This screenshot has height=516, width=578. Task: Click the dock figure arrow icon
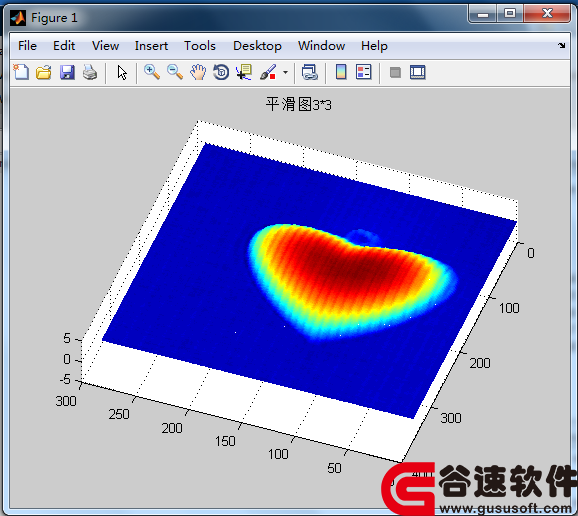(x=561, y=45)
